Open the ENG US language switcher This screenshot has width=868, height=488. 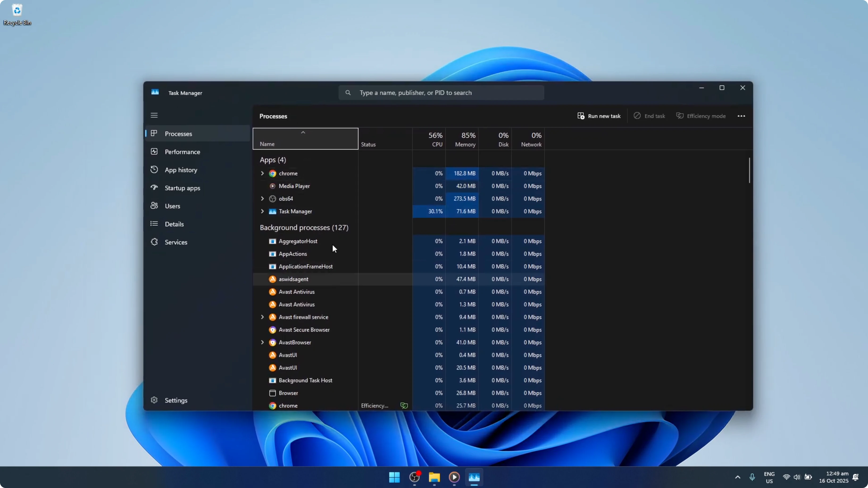pyautogui.click(x=769, y=477)
